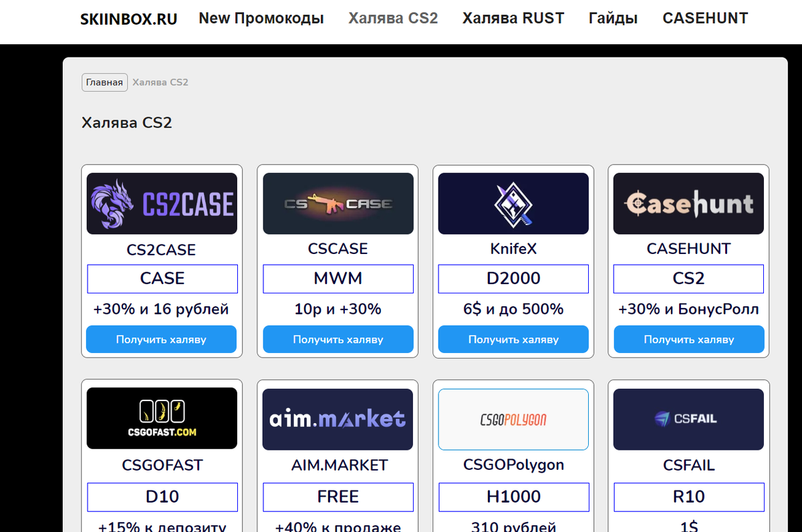Select the H1000 promo code field

[x=513, y=497]
